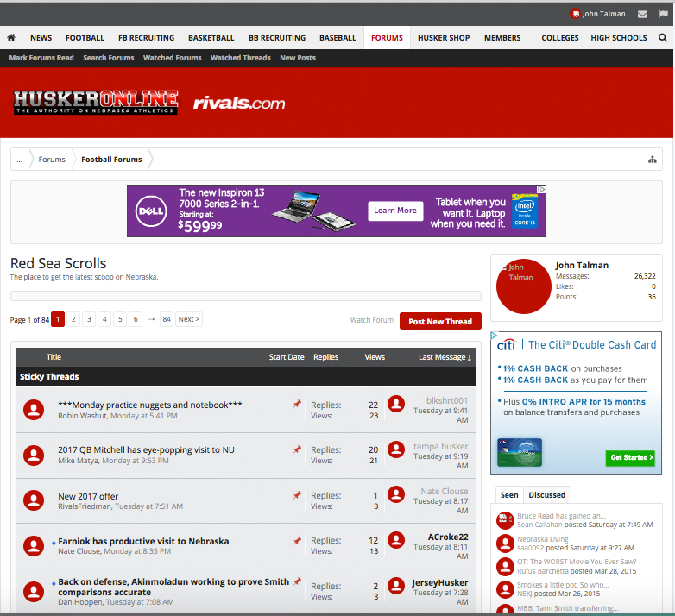This screenshot has width=675, height=616.
Task: Sort threads by Last Message column
Action: pos(445,357)
